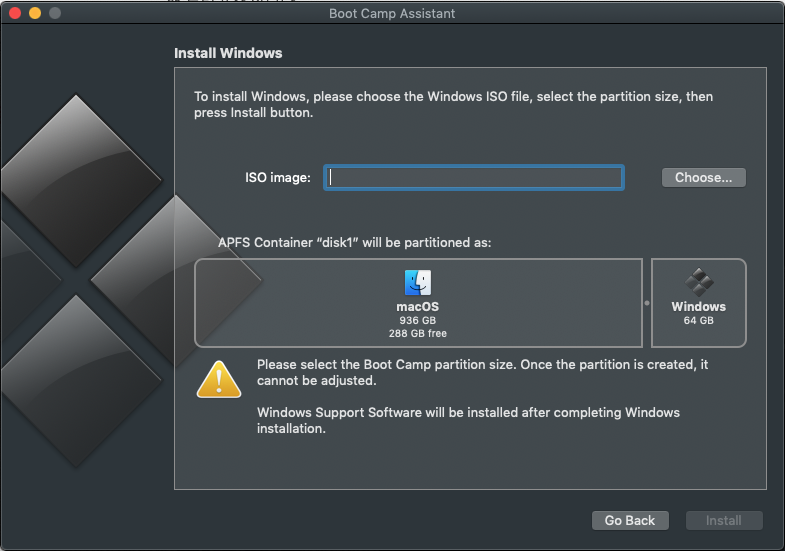Viewport: 785px width, 551px height.
Task: Click the "936 GB" macOS size text
Action: pyautogui.click(x=418, y=320)
